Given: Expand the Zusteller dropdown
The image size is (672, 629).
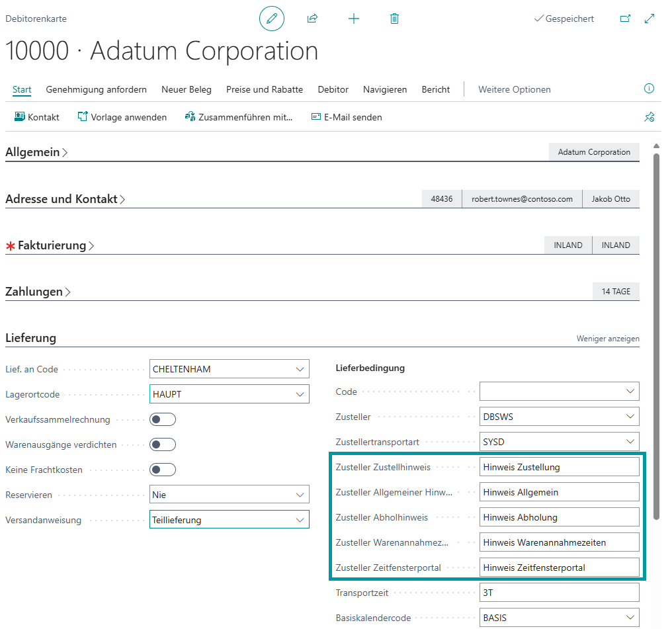Looking at the screenshot, I should click(x=630, y=417).
